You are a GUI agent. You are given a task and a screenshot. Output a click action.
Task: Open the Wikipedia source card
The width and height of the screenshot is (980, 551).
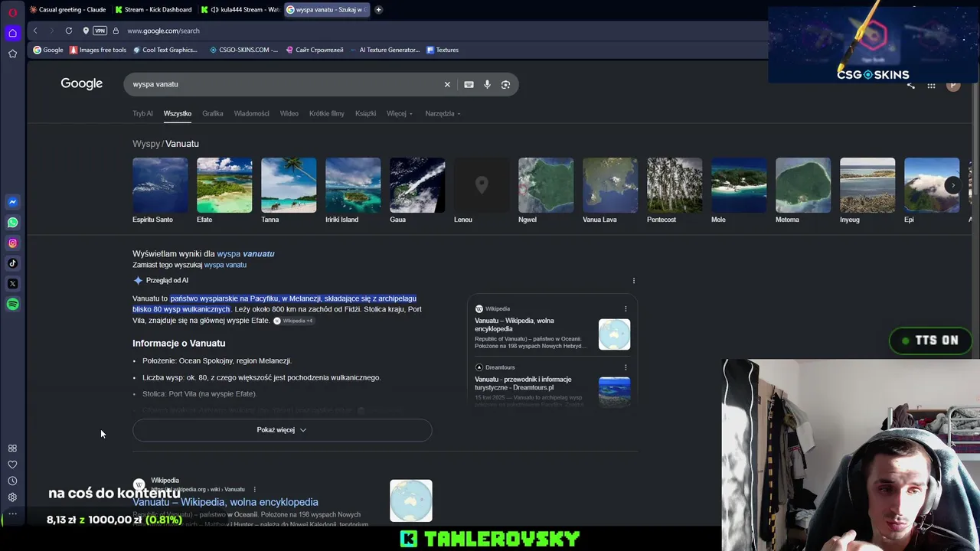(x=552, y=328)
